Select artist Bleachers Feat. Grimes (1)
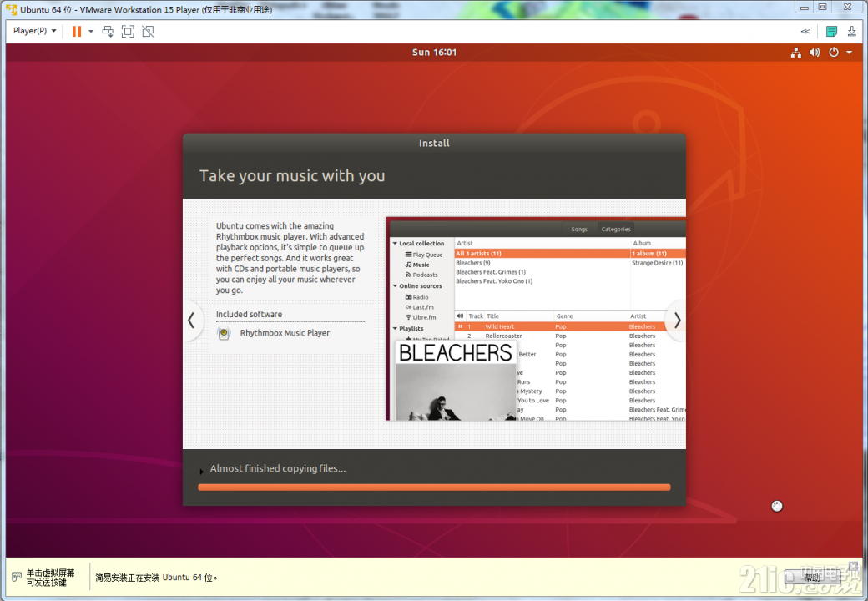868x601 pixels. click(491, 272)
